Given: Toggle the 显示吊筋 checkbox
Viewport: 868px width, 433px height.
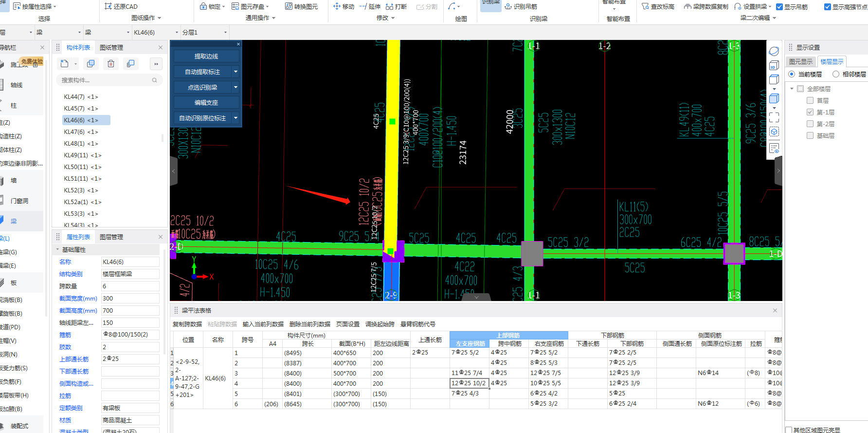Looking at the screenshot, I should point(779,7).
